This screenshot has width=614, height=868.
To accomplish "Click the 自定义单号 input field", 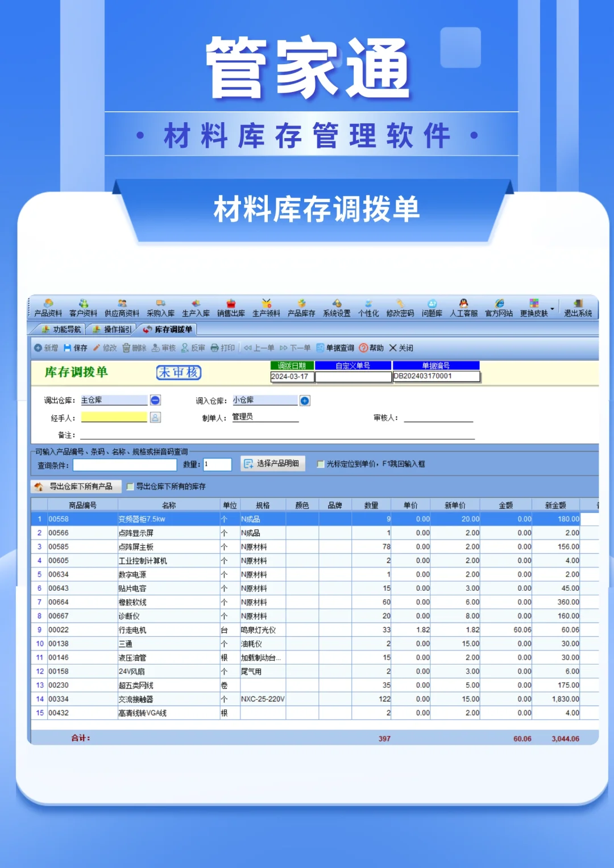I will 354,376.
